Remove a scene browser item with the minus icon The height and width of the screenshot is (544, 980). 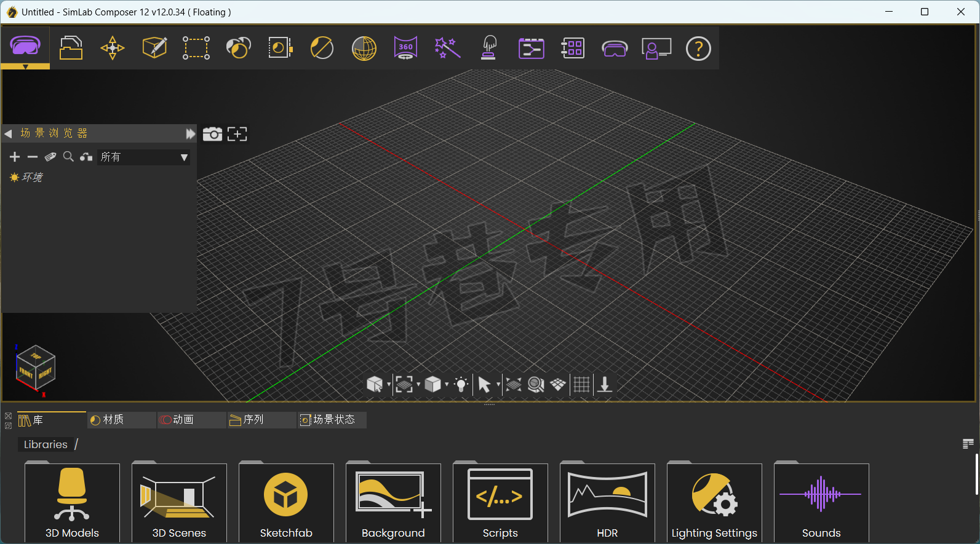tap(33, 157)
